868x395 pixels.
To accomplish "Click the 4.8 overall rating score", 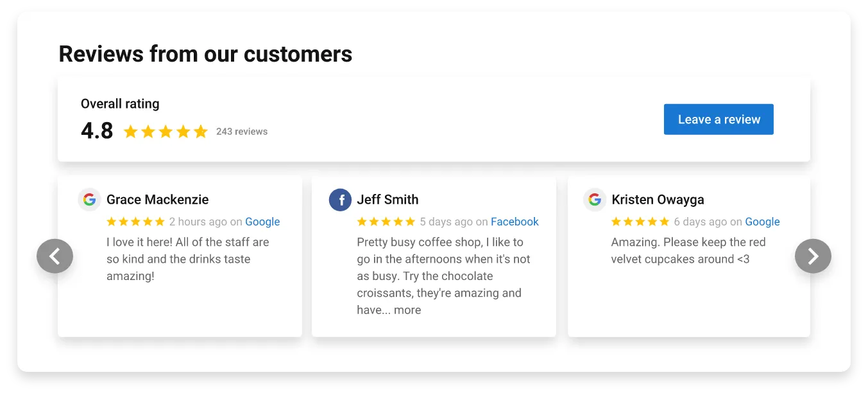I will (x=97, y=131).
